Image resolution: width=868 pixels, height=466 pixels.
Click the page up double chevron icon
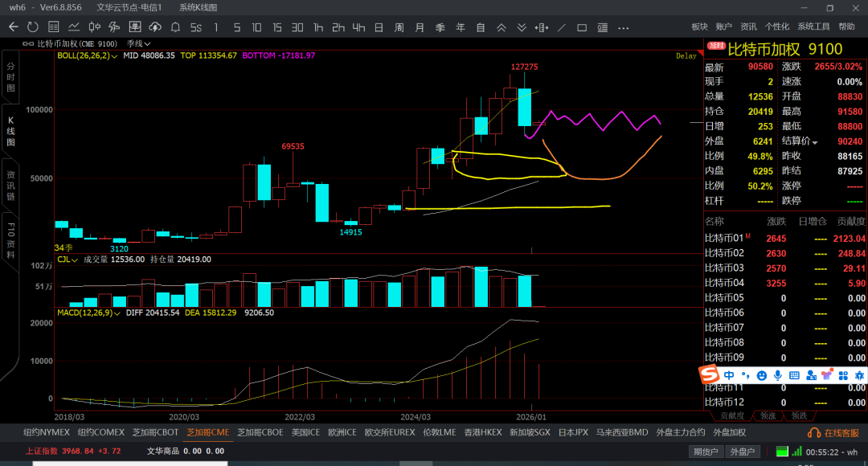coord(501,27)
